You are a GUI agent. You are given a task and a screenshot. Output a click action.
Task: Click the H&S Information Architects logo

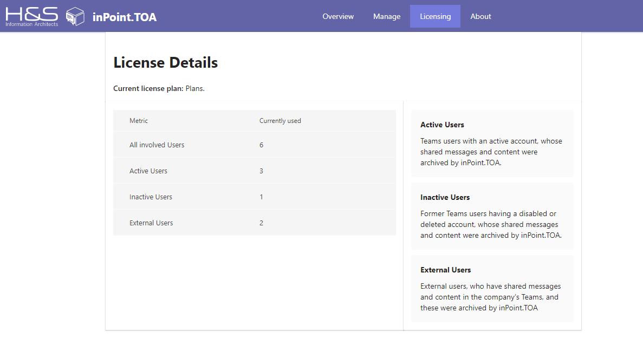[x=31, y=16]
